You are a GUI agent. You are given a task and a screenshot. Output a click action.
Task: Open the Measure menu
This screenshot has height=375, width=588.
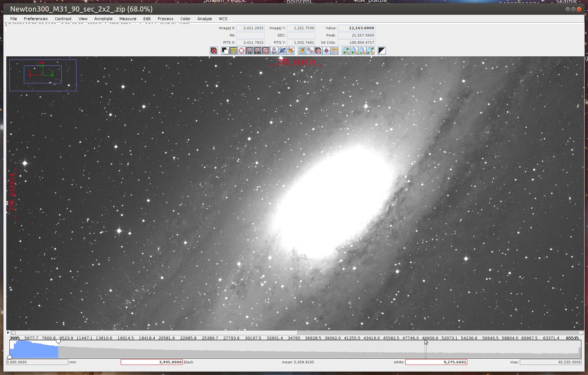[128, 19]
